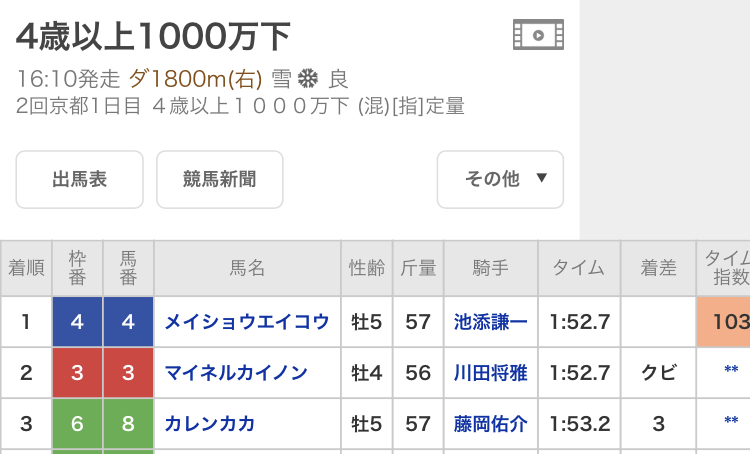750x454 pixels.
Task: Click the ** time index of カレンカカ
Action: tap(731, 421)
